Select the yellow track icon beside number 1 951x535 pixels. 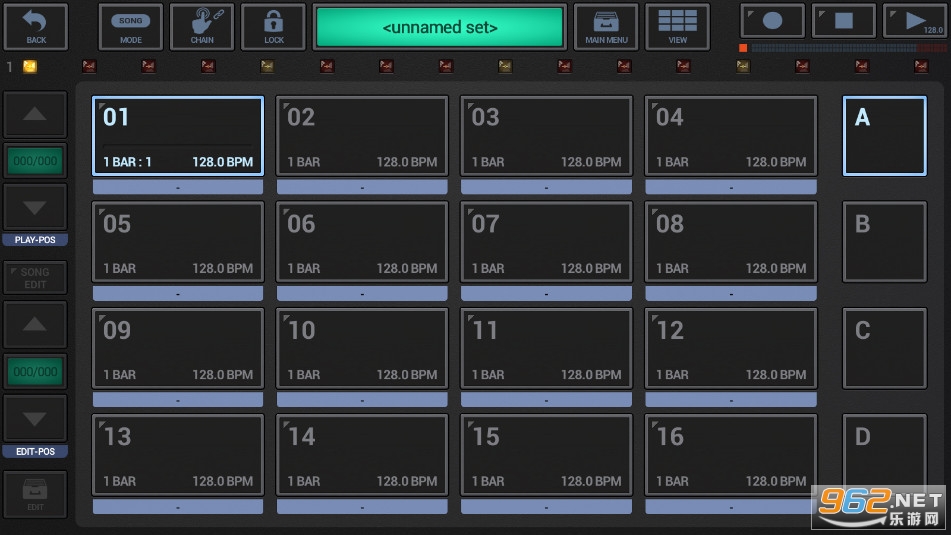coord(30,66)
